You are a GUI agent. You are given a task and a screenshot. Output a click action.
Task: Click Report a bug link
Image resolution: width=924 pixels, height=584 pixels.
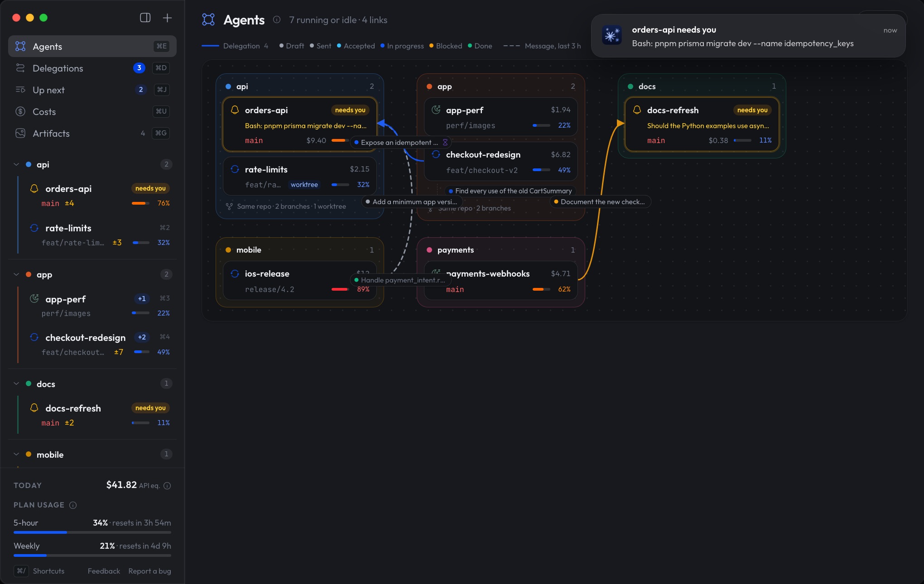click(x=149, y=571)
